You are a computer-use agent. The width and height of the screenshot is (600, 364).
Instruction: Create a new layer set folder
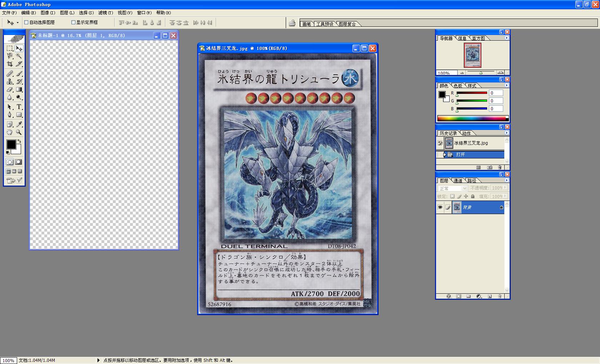[x=469, y=296]
